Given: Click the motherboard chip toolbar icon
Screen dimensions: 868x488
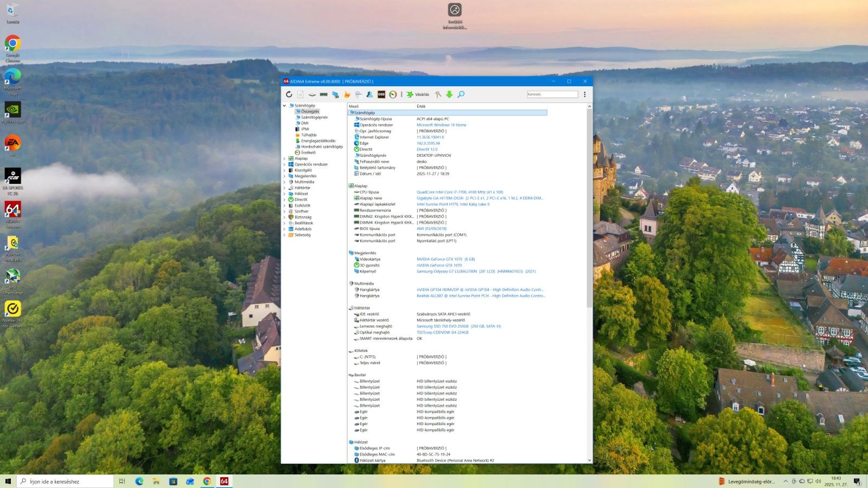Looking at the screenshot, I should [x=312, y=94].
